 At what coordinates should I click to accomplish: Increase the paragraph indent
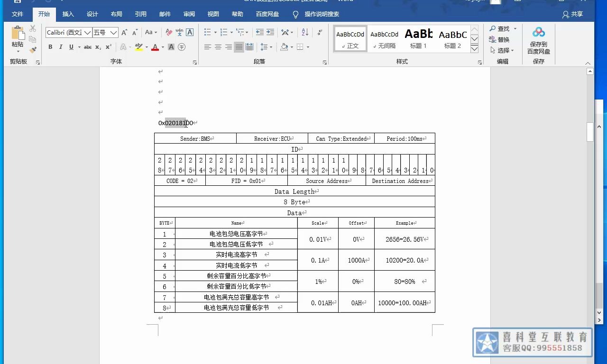270,32
